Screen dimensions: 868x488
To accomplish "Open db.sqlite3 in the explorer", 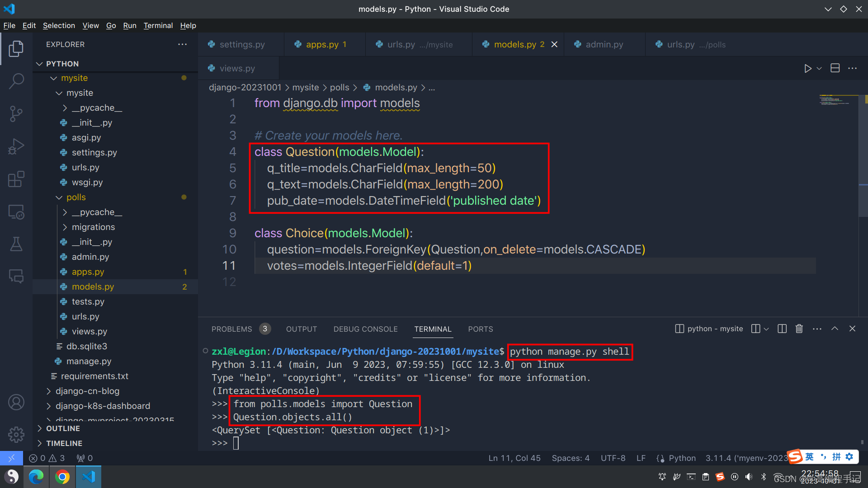I will coord(87,347).
